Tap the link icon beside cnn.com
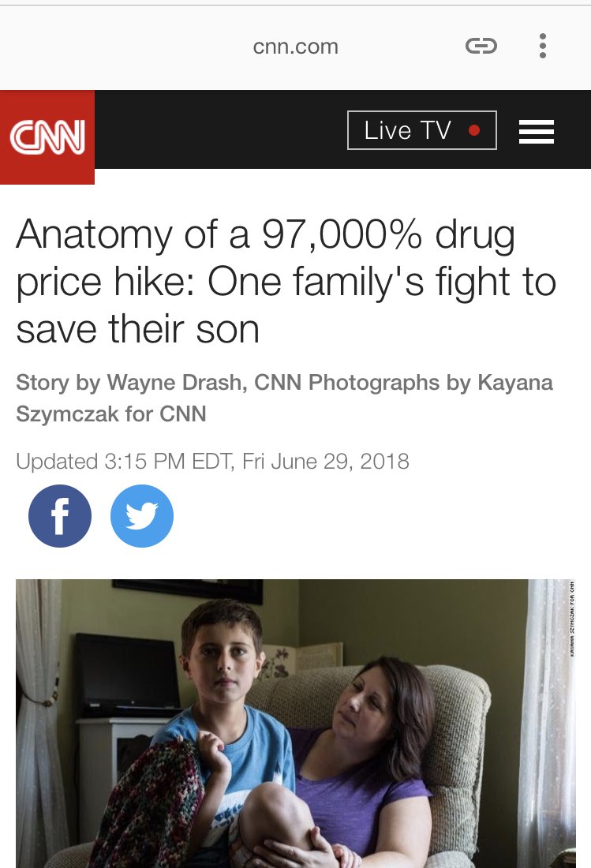The width and height of the screenshot is (591, 868). [481, 46]
